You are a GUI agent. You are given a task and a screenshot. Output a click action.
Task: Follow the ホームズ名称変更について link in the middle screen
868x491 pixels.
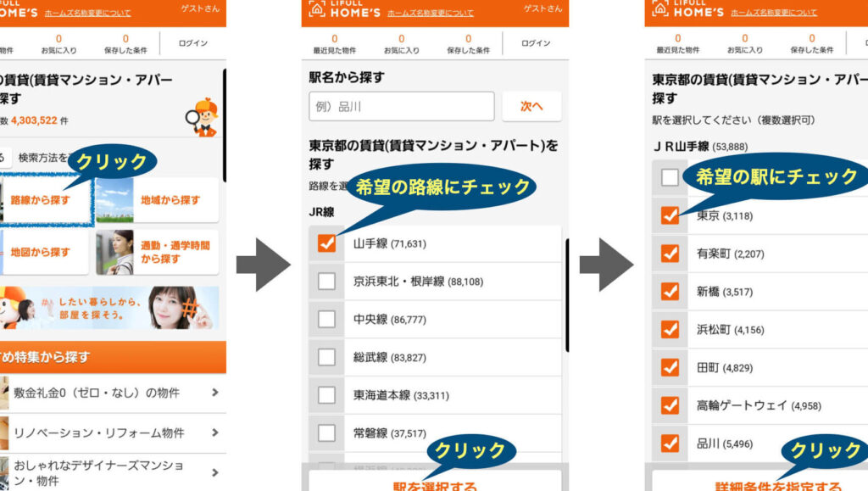(x=431, y=14)
